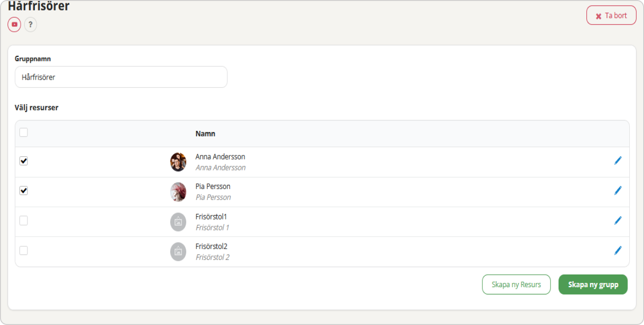644x325 pixels.
Task: Click the Ta bort delete button
Action: click(x=611, y=16)
